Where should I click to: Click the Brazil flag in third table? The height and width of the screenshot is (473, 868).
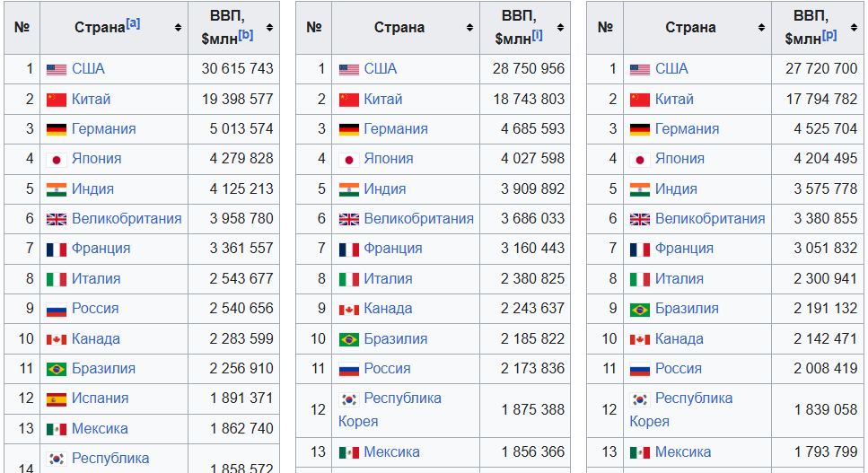(640, 310)
